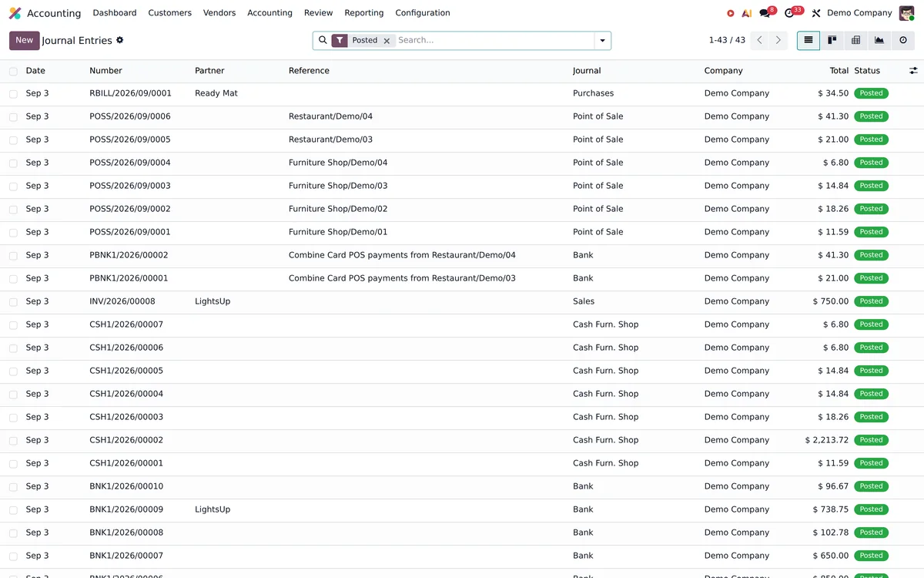Click the pager text 1-43 / 43
The image size is (924, 578).
(x=727, y=40)
